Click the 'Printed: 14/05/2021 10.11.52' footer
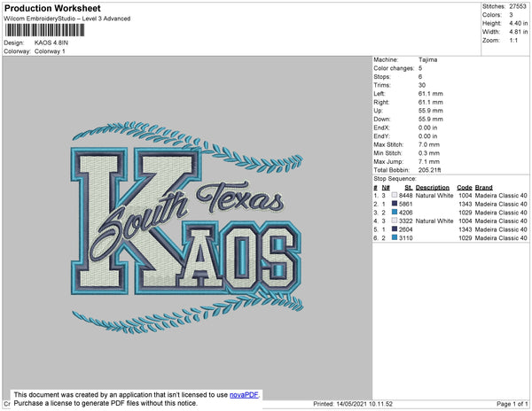The image size is (532, 411). [x=353, y=404]
